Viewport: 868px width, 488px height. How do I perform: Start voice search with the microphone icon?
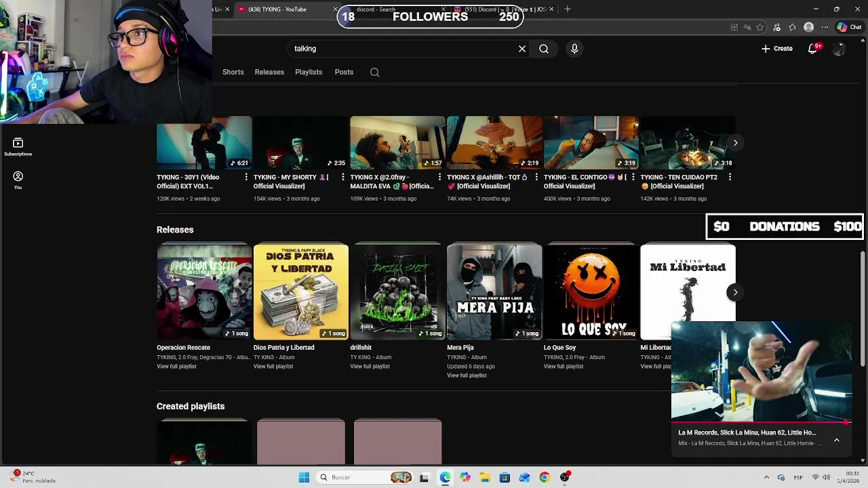click(574, 49)
